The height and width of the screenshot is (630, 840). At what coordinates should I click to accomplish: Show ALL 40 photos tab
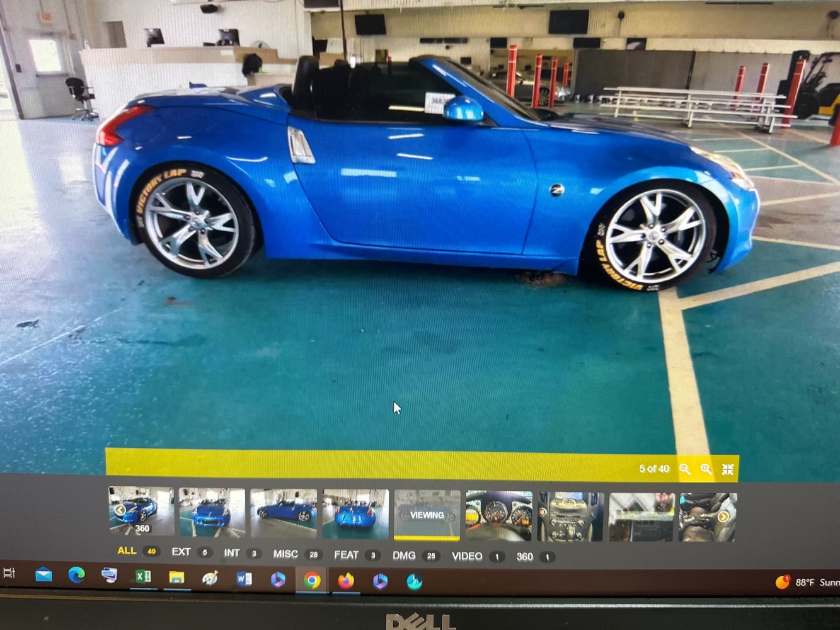coord(137,551)
